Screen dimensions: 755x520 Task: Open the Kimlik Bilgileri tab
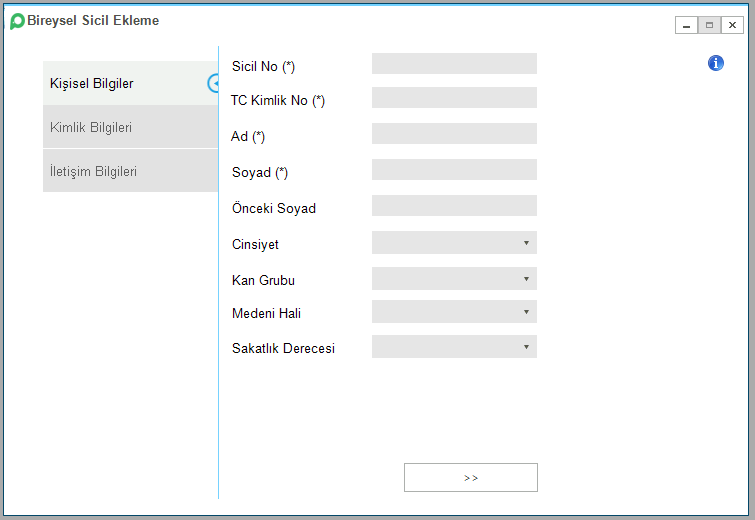click(130, 127)
